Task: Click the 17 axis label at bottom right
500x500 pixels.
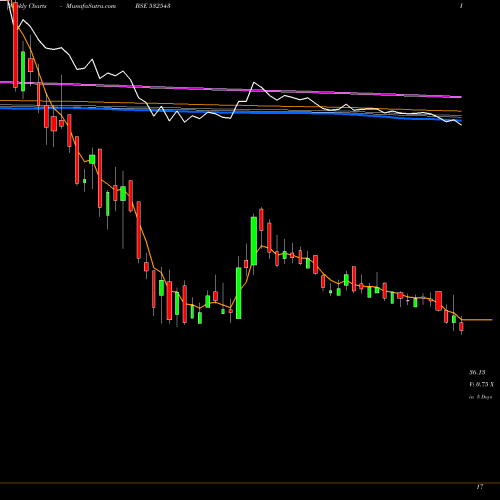Action: (x=480, y=487)
